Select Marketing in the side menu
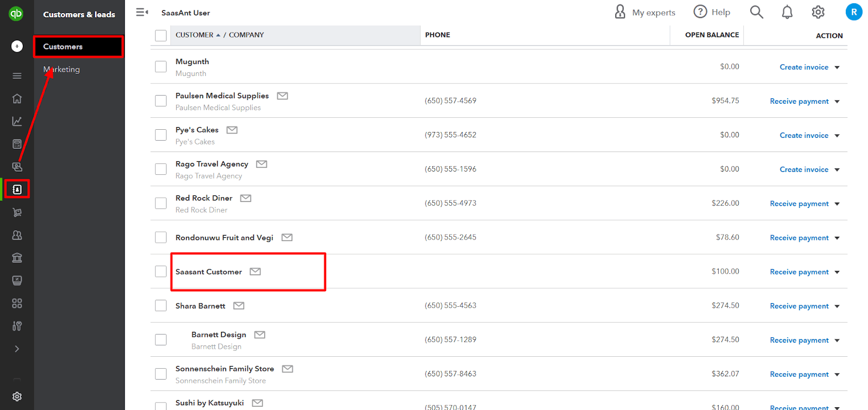Viewport: 868px width, 410px height. tap(62, 70)
